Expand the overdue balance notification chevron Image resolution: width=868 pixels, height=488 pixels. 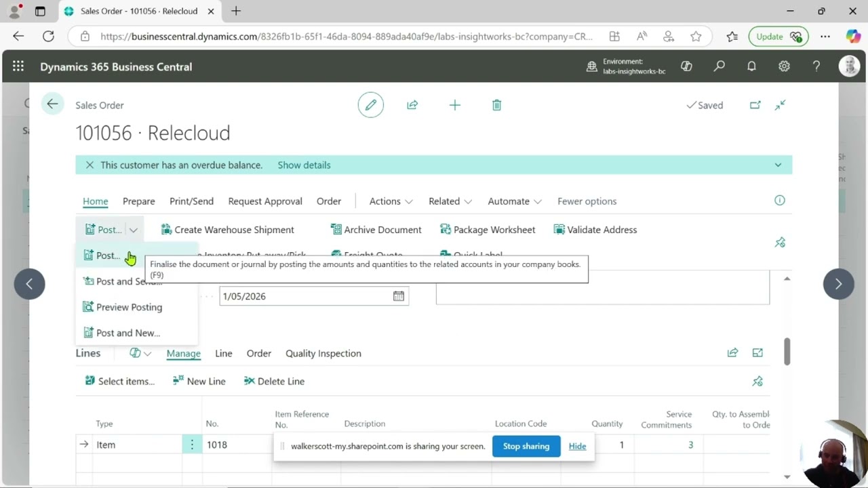click(778, 165)
